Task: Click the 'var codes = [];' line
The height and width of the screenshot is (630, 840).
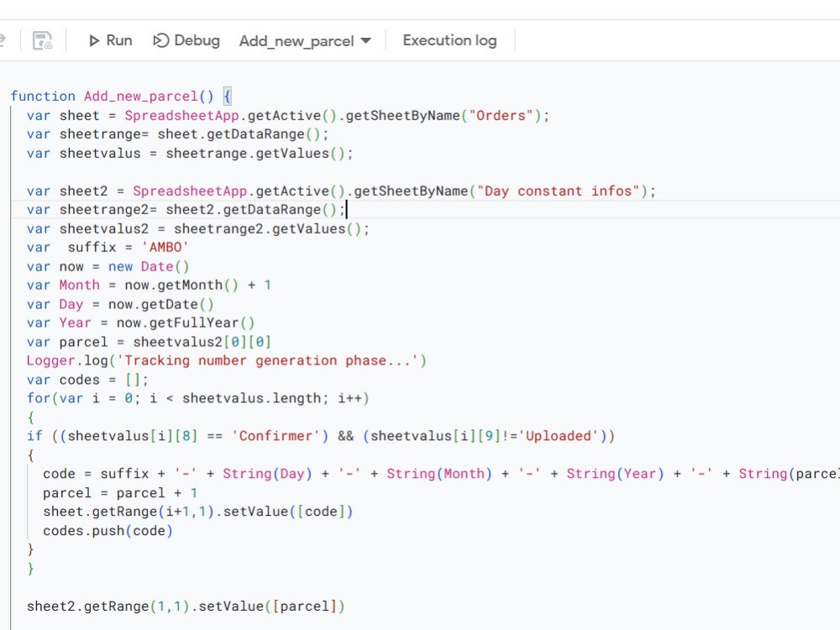Action: [88, 380]
